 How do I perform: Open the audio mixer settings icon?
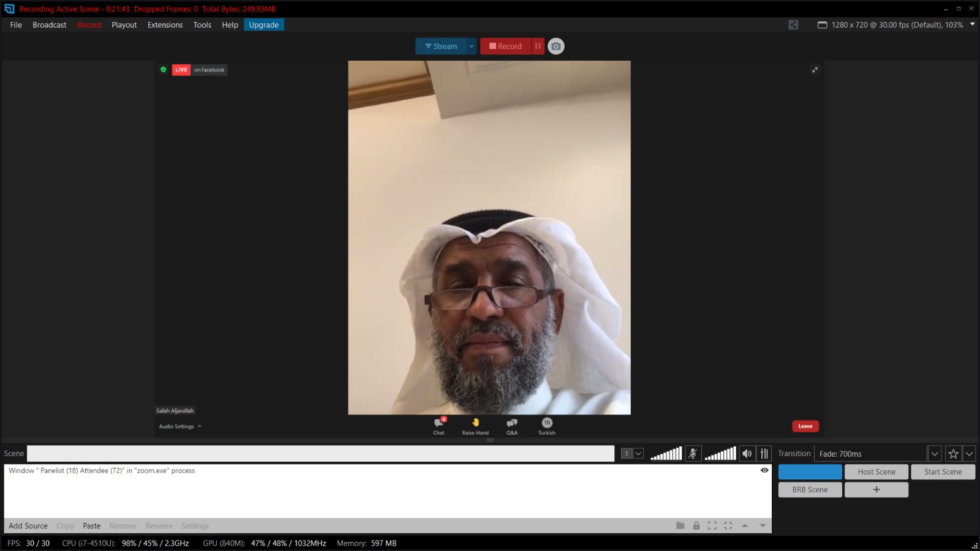(x=764, y=454)
